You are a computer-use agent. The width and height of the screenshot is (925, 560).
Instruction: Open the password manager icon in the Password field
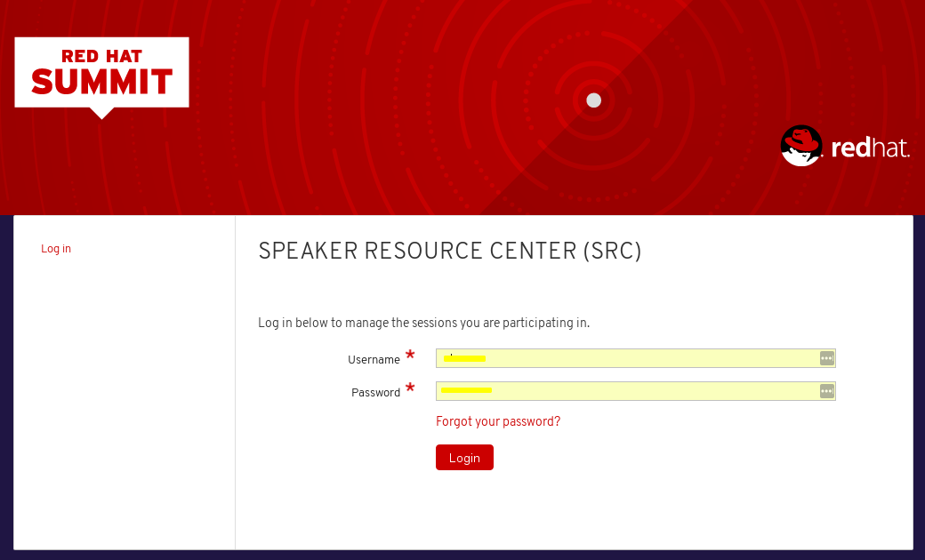click(x=826, y=391)
